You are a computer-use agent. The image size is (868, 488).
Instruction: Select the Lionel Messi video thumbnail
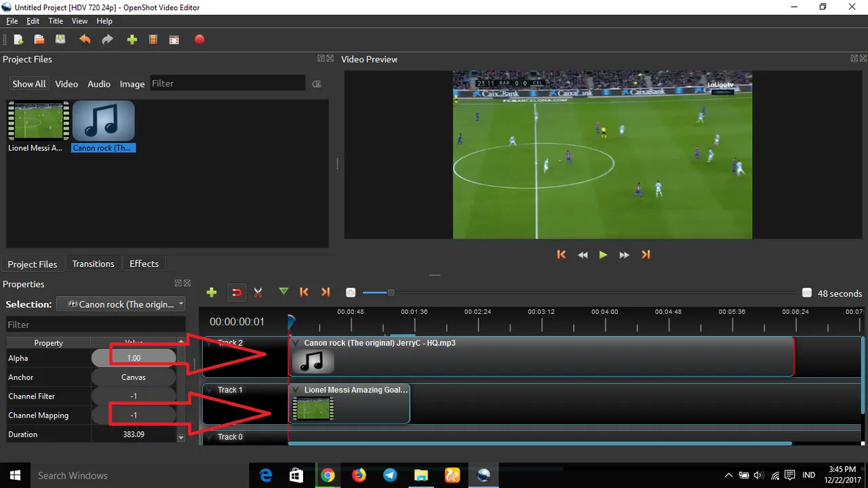[x=38, y=122]
